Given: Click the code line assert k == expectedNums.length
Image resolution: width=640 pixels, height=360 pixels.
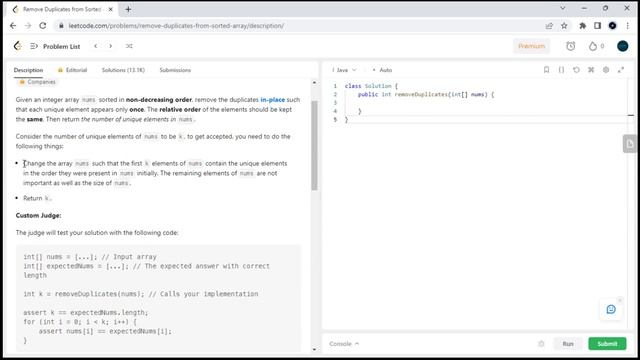Looking at the screenshot, I should point(86,313).
